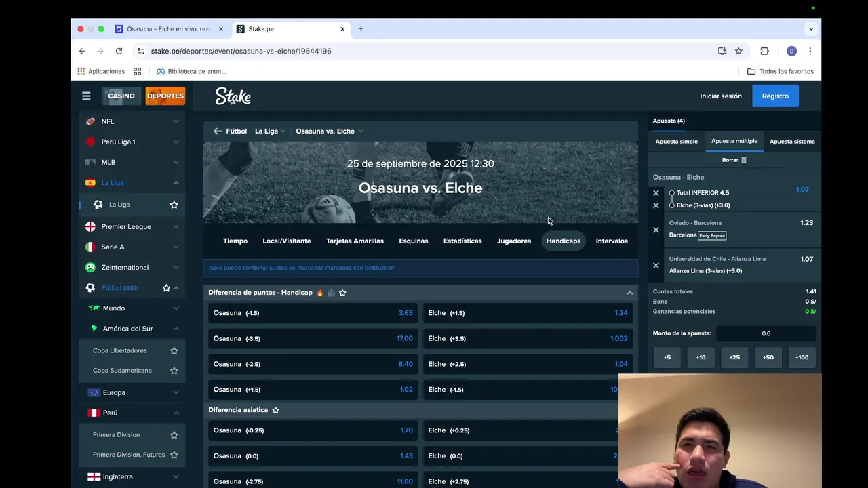Click Iniciar sesión
Image resolution: width=868 pixels, height=488 pixels.
(721, 96)
